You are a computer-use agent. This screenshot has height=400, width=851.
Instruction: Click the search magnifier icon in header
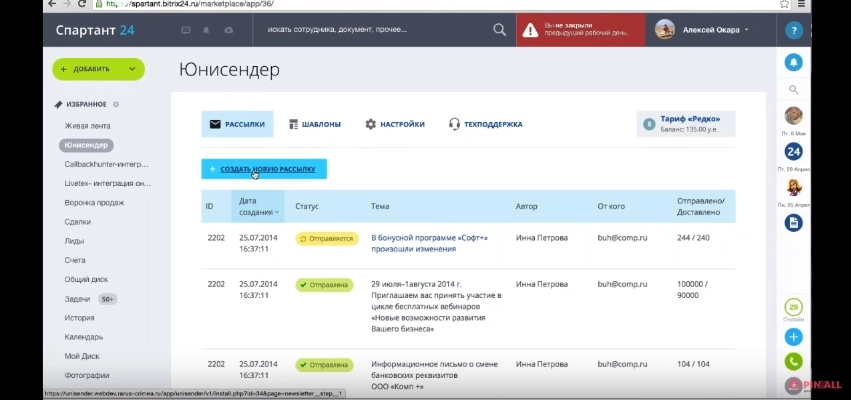(499, 30)
